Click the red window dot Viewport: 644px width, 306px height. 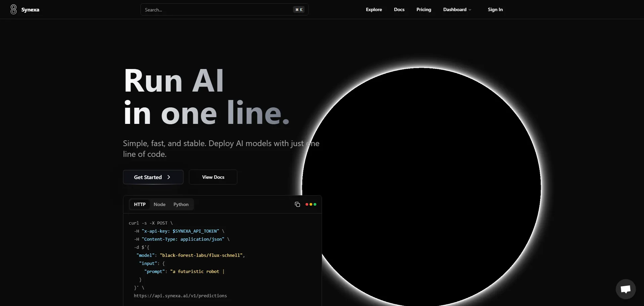click(x=307, y=204)
